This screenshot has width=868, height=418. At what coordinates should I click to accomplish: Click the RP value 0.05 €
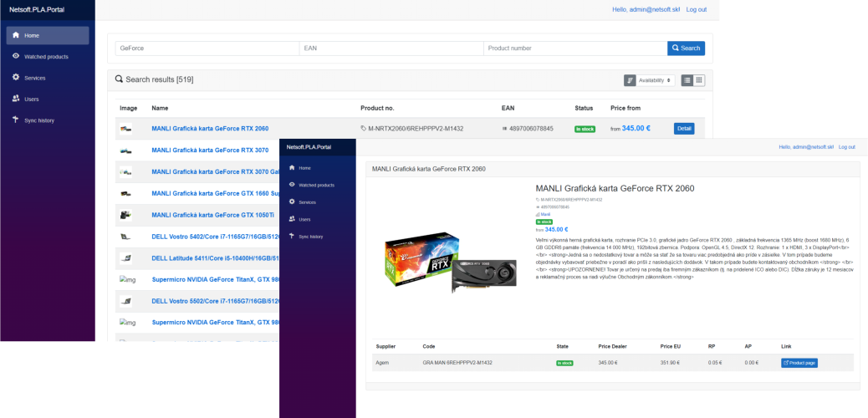715,363
